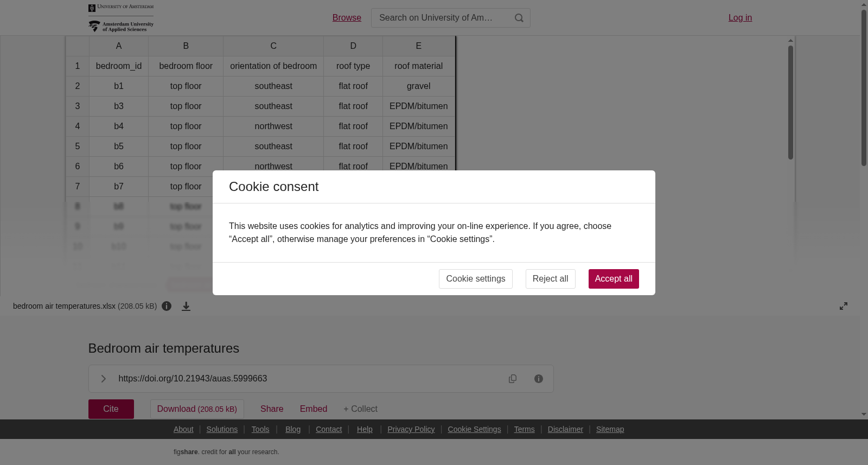This screenshot has width=868, height=465.
Task: Click the DOI URL text
Action: [193, 379]
